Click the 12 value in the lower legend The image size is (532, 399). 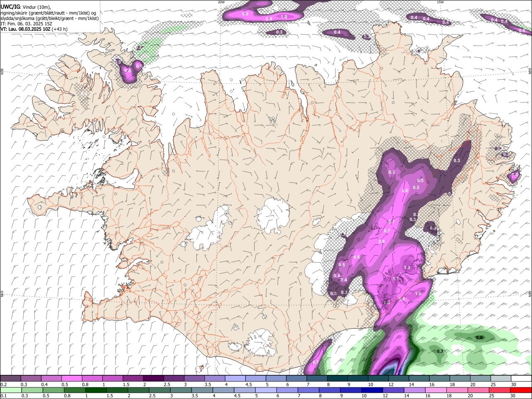pos(384,396)
